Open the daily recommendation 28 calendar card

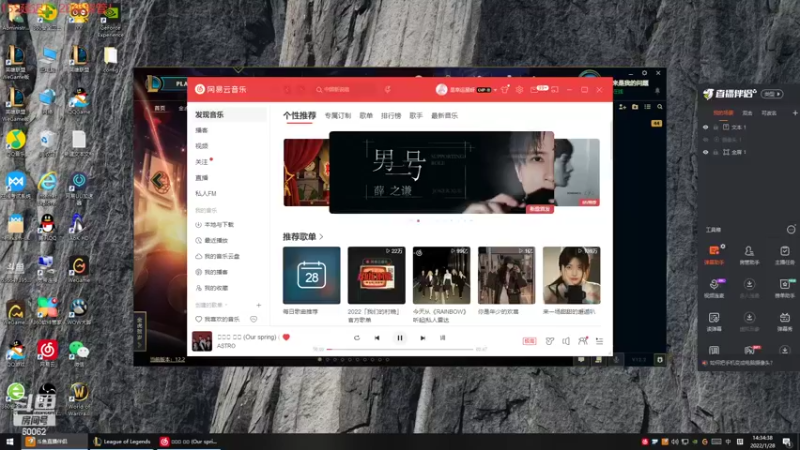(x=312, y=276)
